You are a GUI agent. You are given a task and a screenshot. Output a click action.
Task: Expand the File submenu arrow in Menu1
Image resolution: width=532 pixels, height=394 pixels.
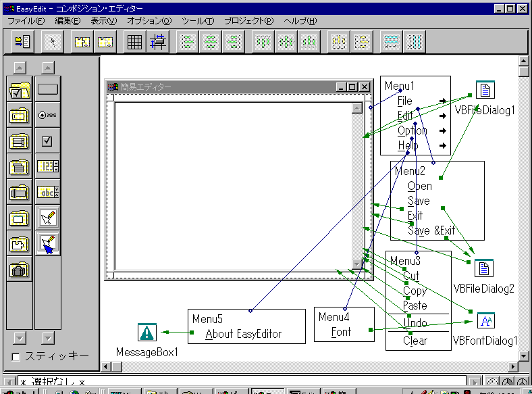pos(442,101)
